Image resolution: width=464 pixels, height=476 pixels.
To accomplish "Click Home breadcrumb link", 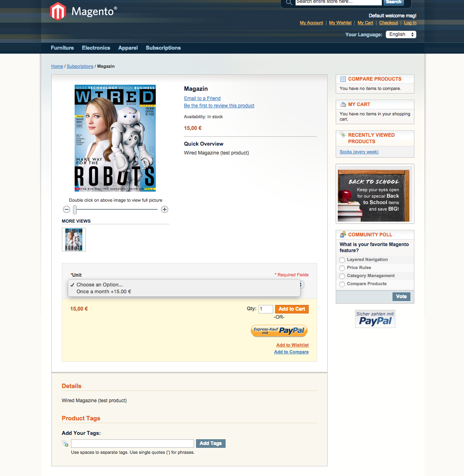I will [57, 66].
